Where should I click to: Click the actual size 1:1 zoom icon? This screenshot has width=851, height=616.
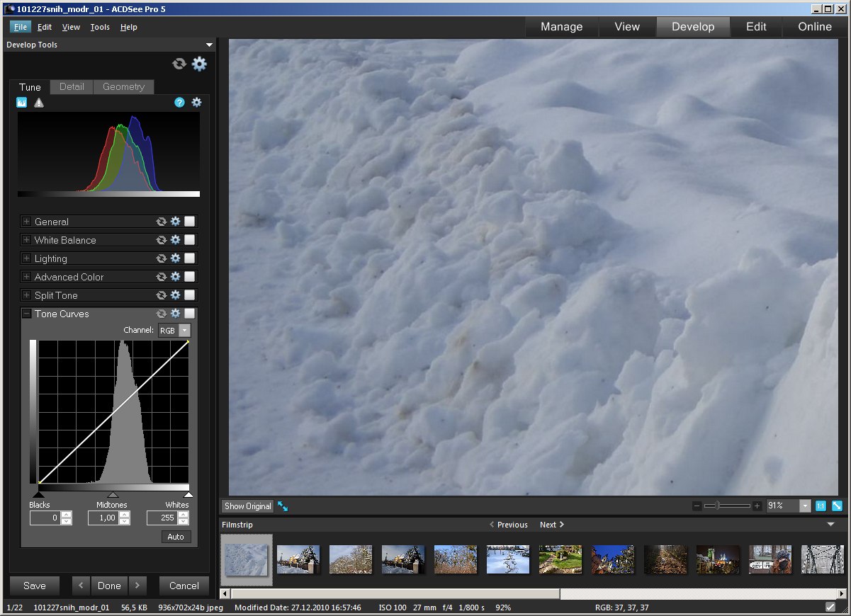[x=821, y=506]
